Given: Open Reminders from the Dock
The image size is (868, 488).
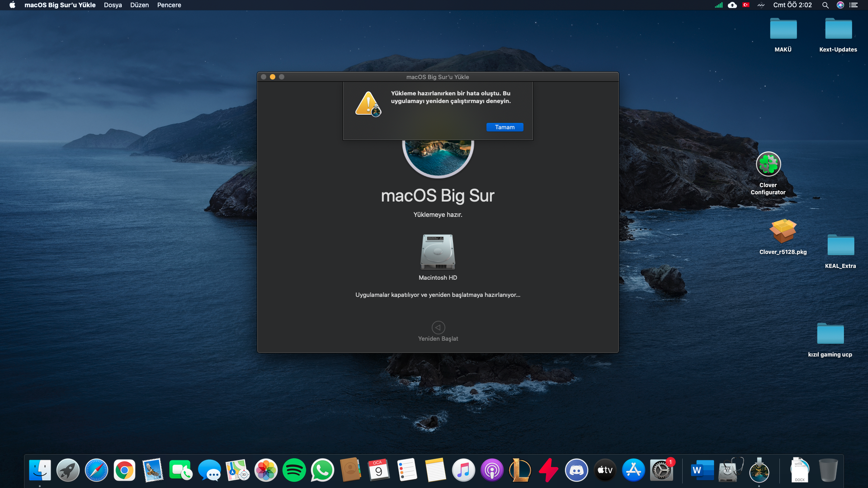Looking at the screenshot, I should tap(407, 470).
